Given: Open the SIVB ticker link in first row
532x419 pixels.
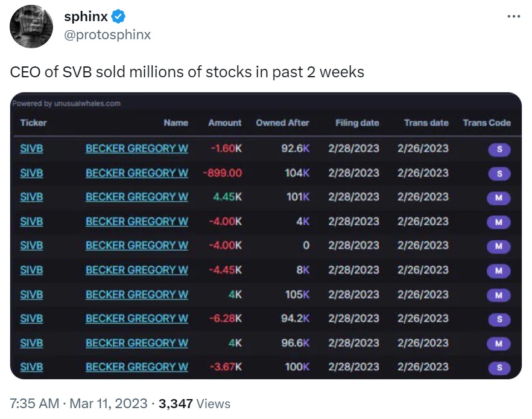Looking at the screenshot, I should click(x=31, y=149).
